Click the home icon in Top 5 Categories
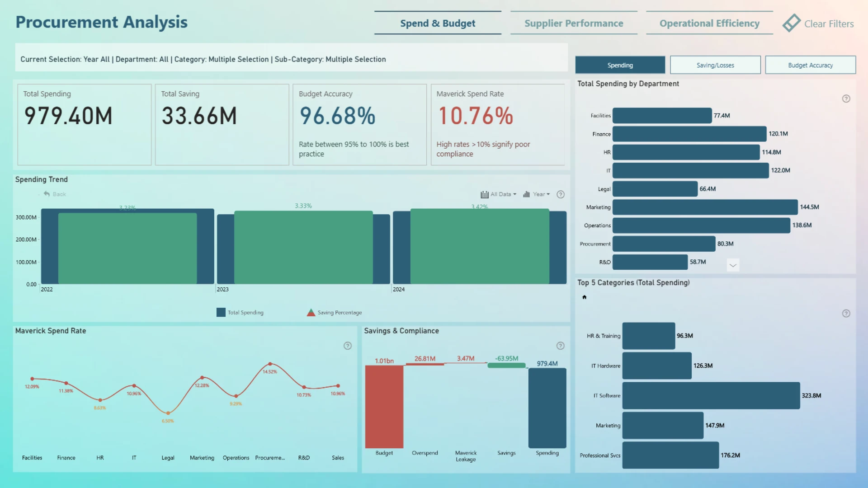868x488 pixels. coord(584,297)
